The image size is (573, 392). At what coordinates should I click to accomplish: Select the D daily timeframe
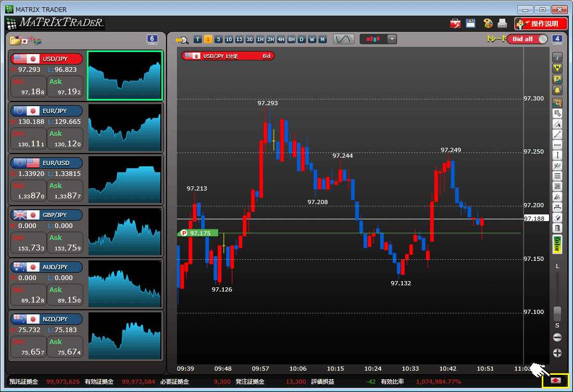[x=301, y=39]
